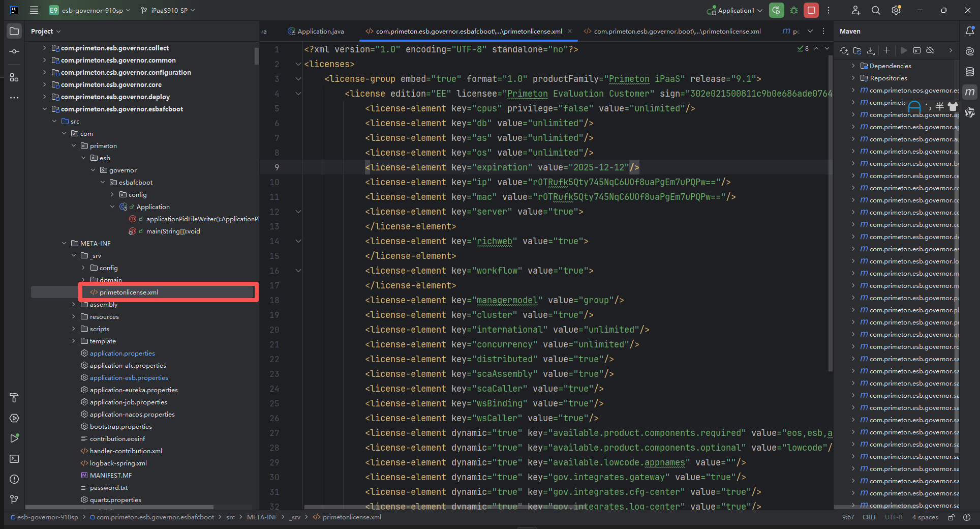Image resolution: width=980 pixels, height=529 pixels.
Task: Switch to Application.java tab
Action: pyautogui.click(x=320, y=32)
